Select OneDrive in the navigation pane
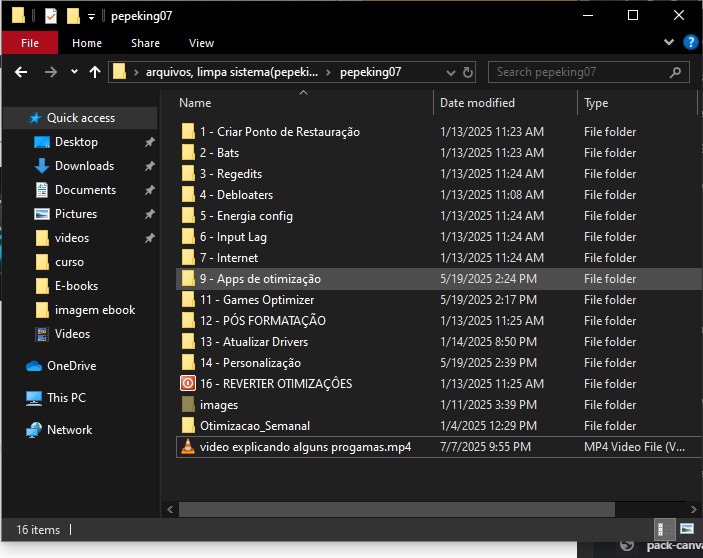This screenshot has width=703, height=558. pos(71,366)
